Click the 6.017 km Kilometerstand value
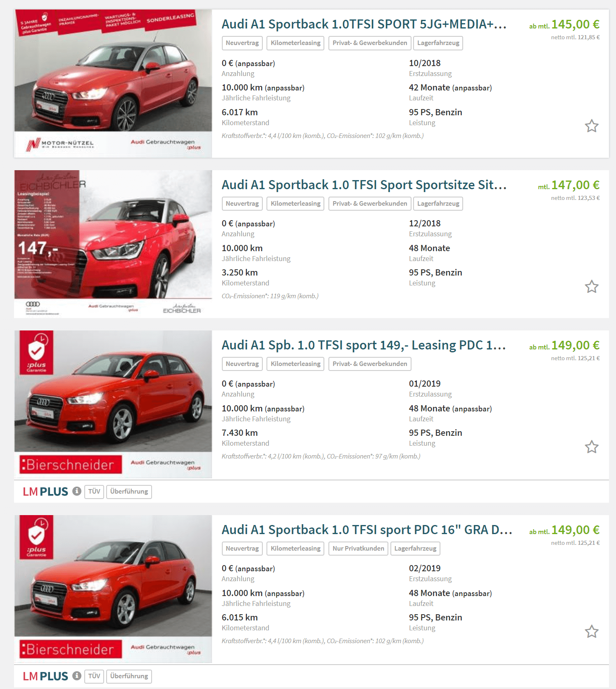Screen dimensions: 616x689 pos(240,112)
